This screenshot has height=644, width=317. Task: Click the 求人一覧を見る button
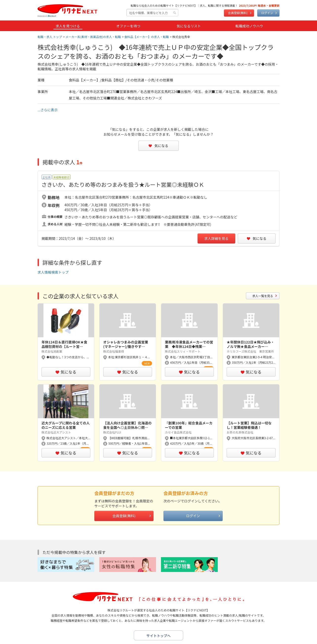click(262, 296)
